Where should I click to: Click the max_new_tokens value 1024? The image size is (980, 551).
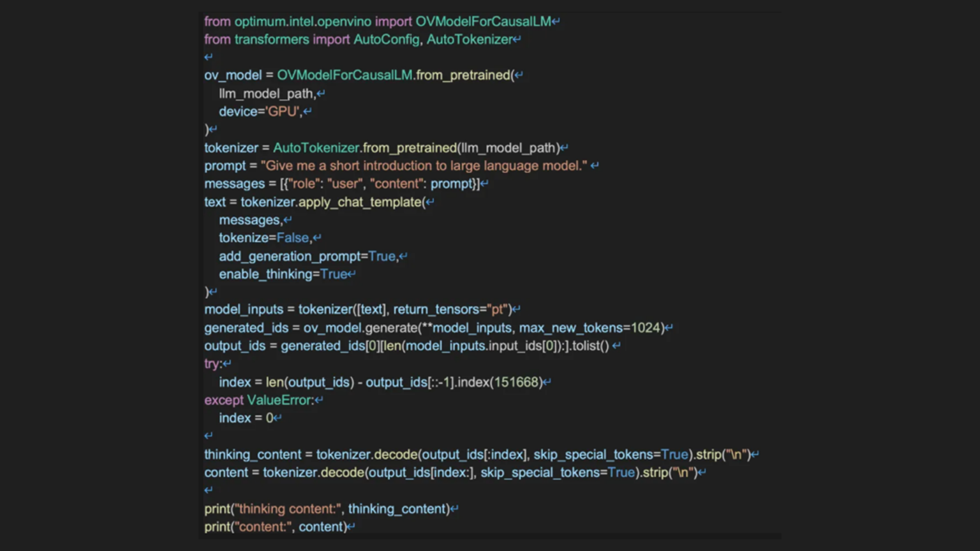[x=644, y=328]
